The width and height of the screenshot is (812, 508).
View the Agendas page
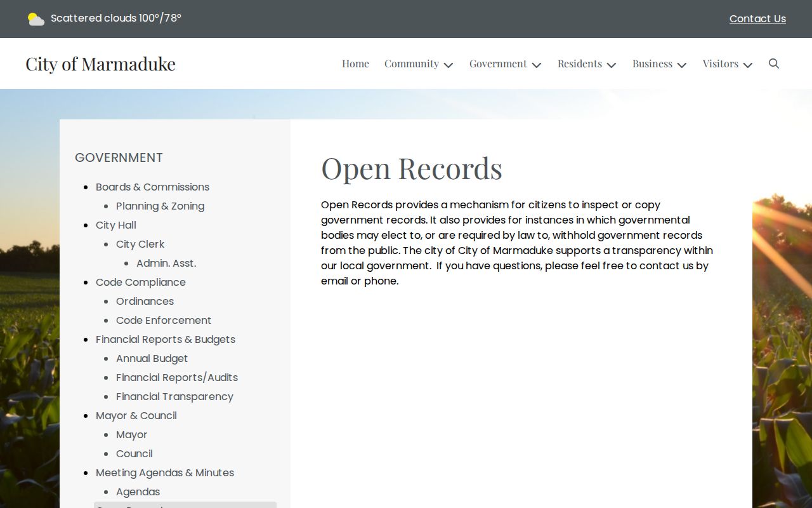click(x=138, y=491)
